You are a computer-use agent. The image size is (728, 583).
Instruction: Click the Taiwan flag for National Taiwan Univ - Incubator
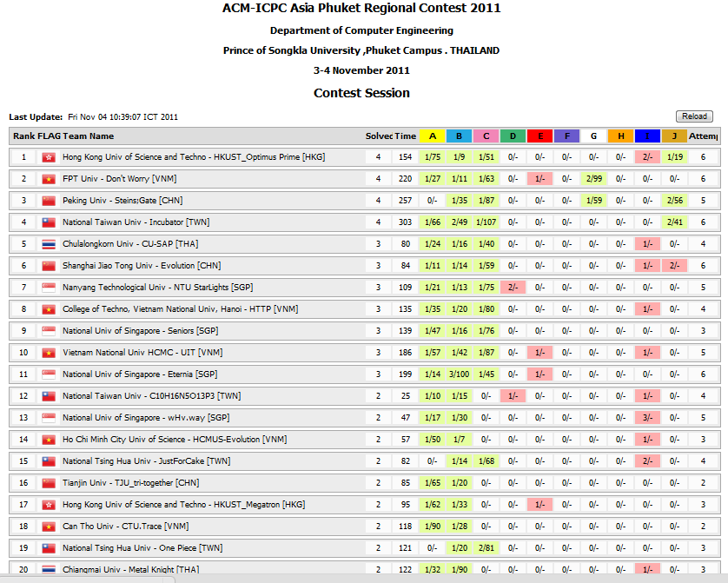(49, 222)
